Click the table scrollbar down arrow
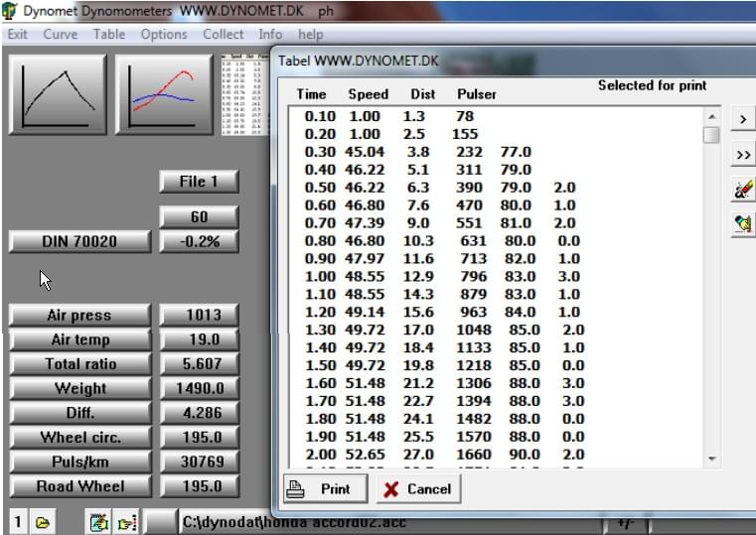 711,459
